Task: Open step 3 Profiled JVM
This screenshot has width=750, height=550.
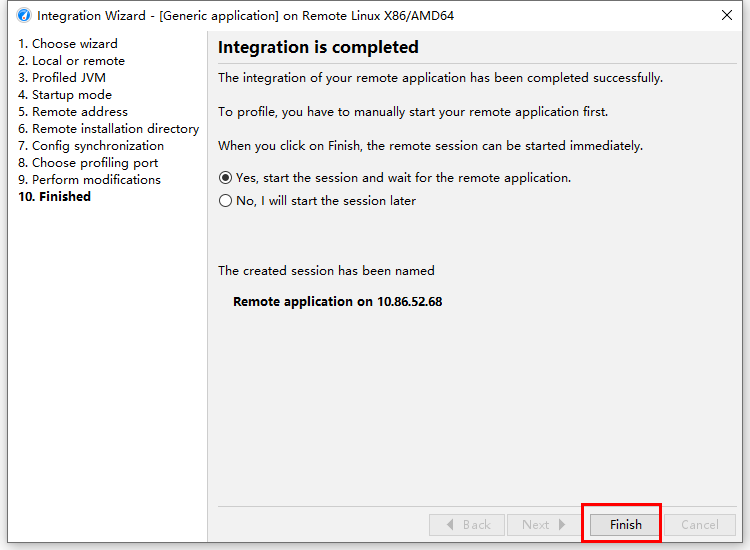Action: [x=62, y=77]
